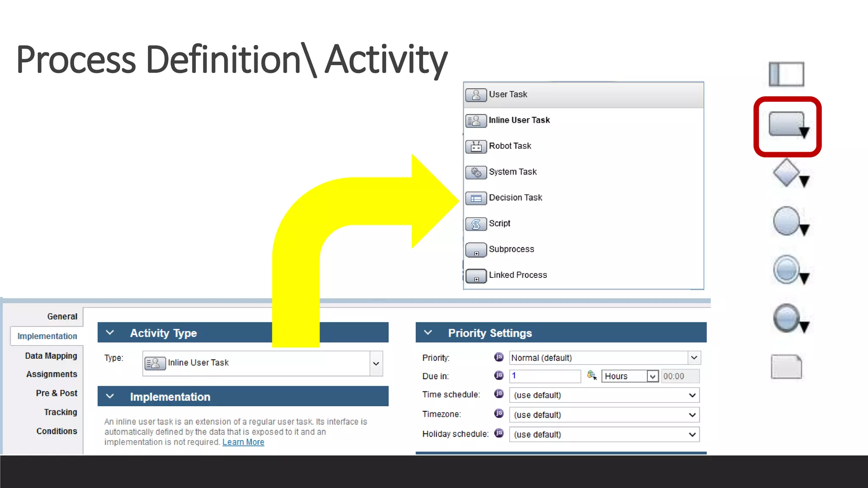Image resolution: width=868 pixels, height=488 pixels.
Task: Switch to the Data Mapping tab
Action: [51, 356]
